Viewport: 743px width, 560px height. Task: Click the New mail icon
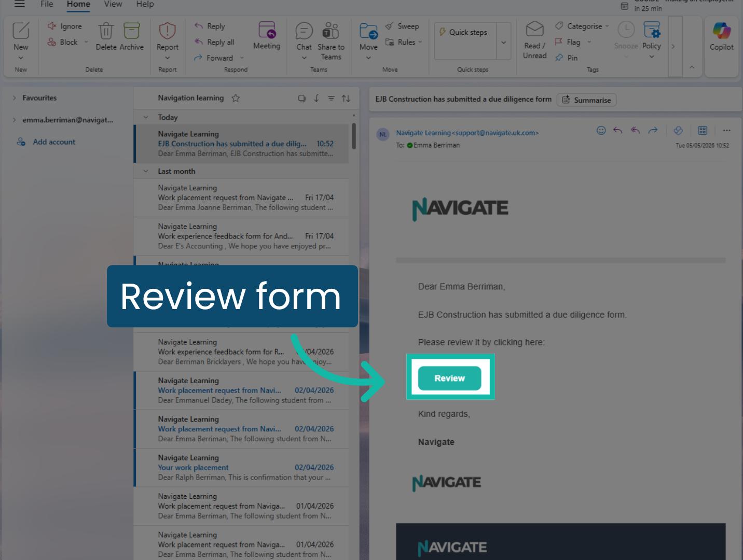point(21,31)
